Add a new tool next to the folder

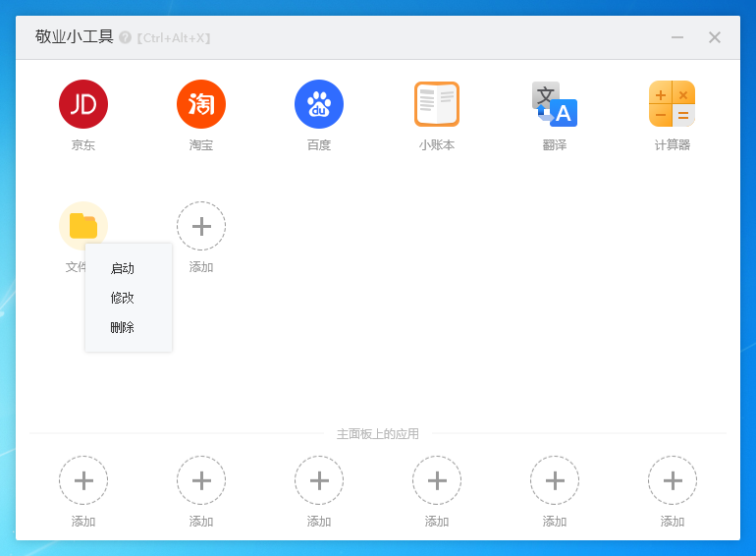click(x=201, y=226)
